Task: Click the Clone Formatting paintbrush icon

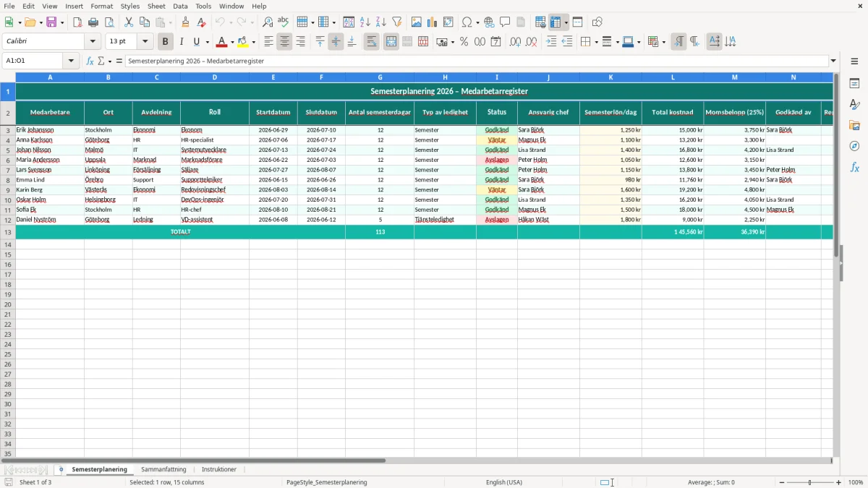Action: click(186, 22)
